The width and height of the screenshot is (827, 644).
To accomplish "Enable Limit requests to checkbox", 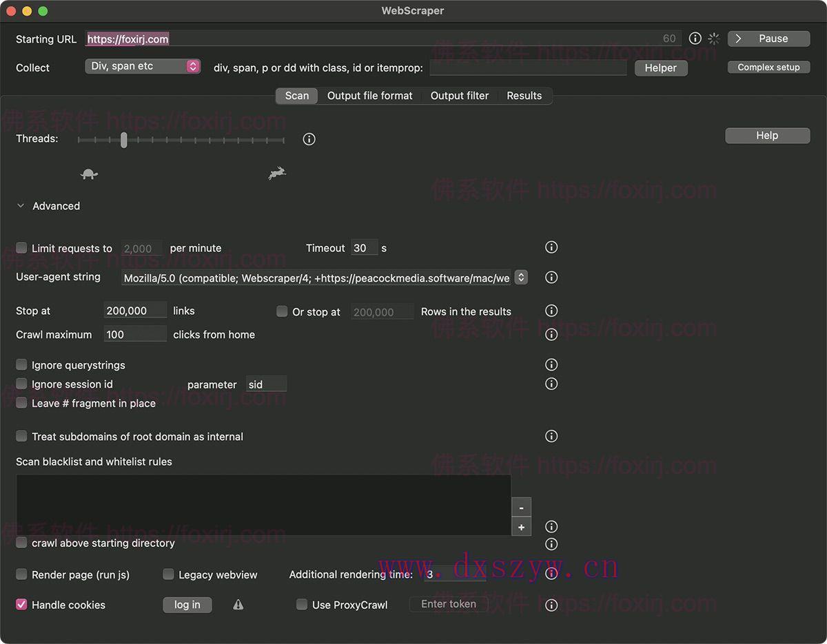I will 21,247.
